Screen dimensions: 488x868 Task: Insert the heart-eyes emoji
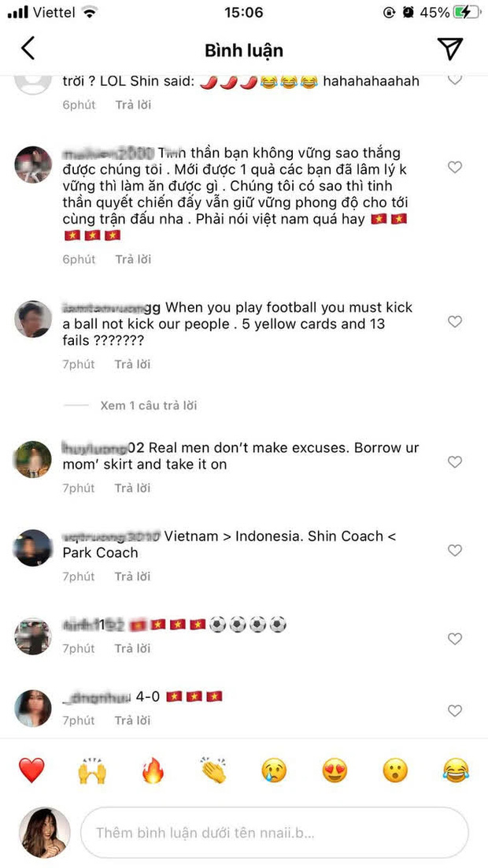pos(335,770)
